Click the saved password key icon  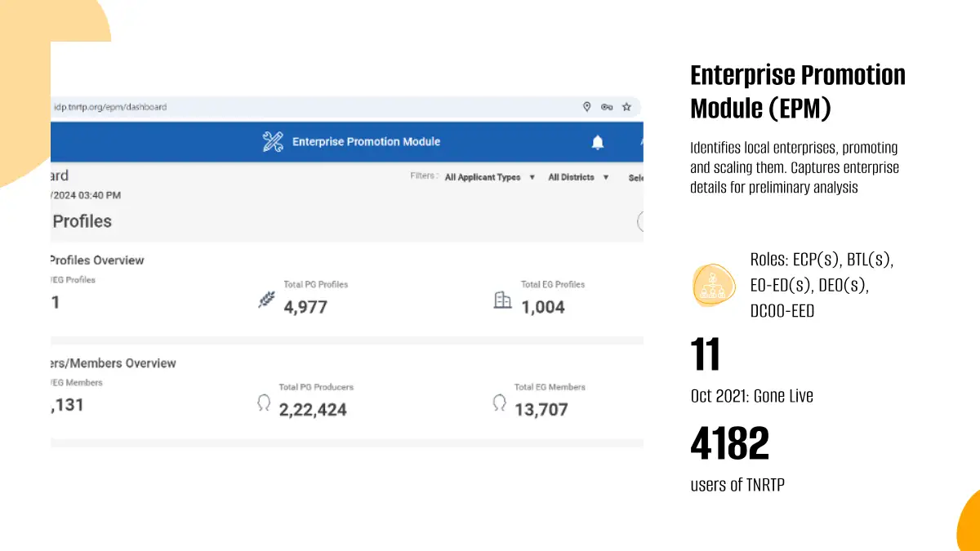pos(607,107)
